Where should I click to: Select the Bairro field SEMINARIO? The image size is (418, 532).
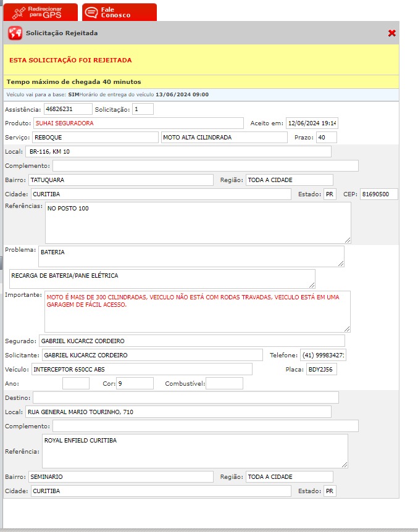[x=121, y=476]
